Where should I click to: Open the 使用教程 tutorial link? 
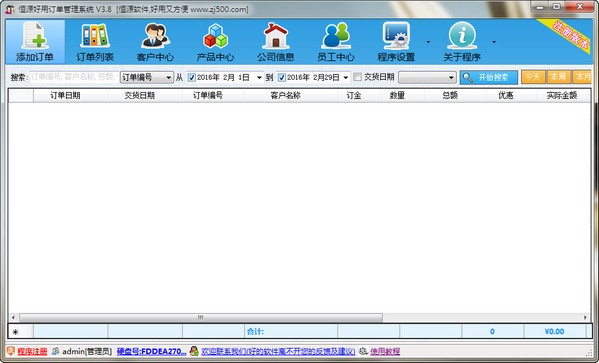coord(385,352)
